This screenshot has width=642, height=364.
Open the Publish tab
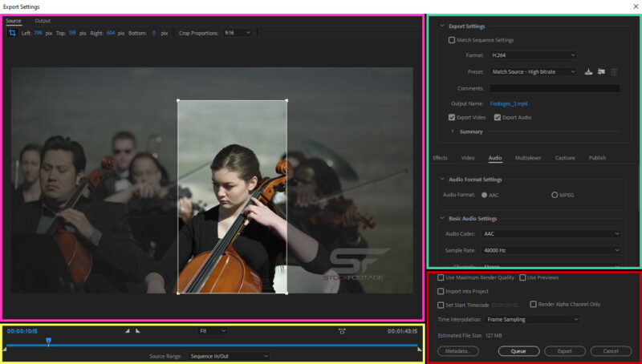(x=597, y=158)
